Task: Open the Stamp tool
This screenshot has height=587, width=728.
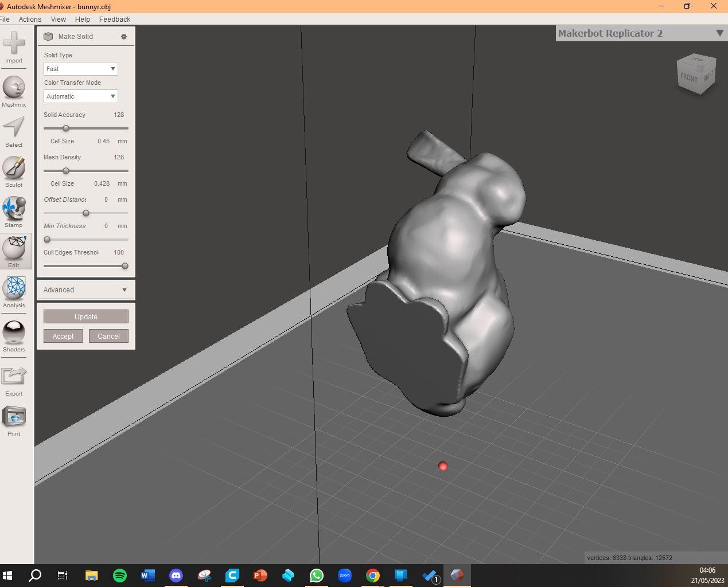Action: point(14,212)
